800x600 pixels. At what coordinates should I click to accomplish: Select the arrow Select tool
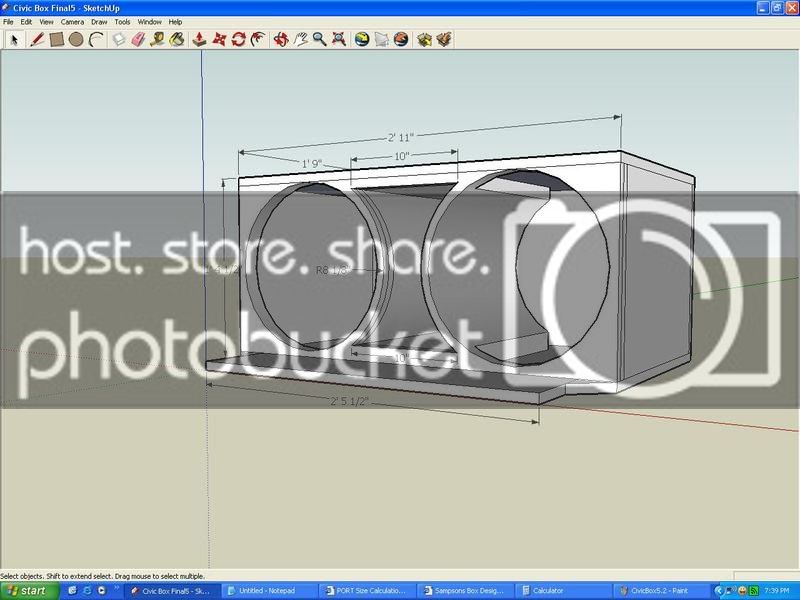point(14,39)
